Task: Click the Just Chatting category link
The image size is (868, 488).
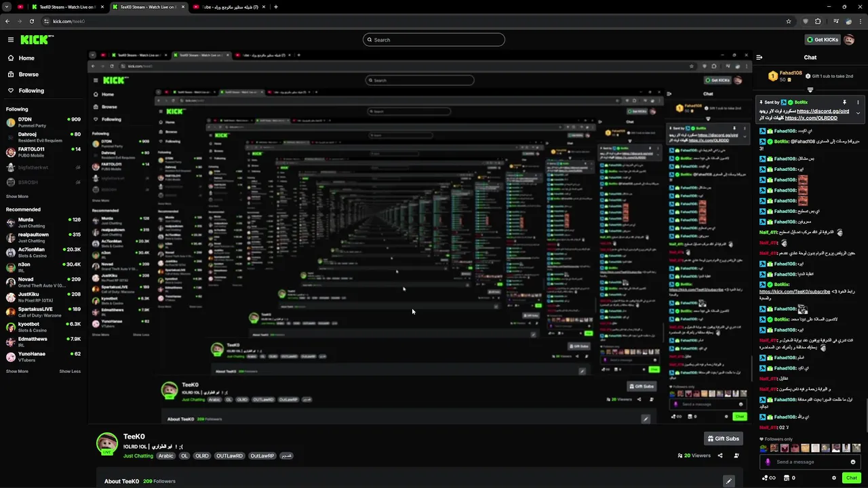Action: [138, 456]
